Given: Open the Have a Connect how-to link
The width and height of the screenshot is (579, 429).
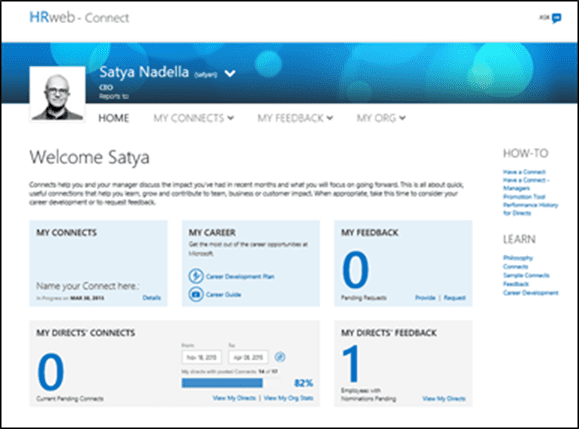Looking at the screenshot, I should 524,172.
